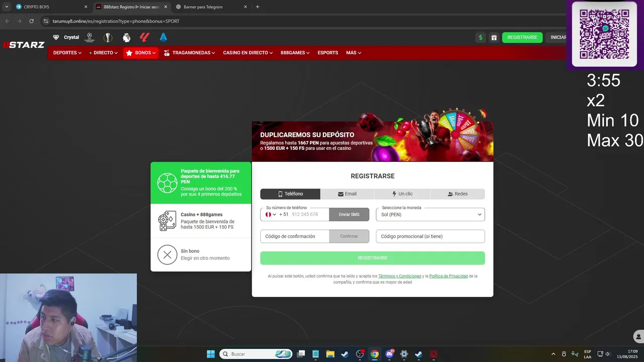Open the taskbar settings gear app

coord(404,354)
